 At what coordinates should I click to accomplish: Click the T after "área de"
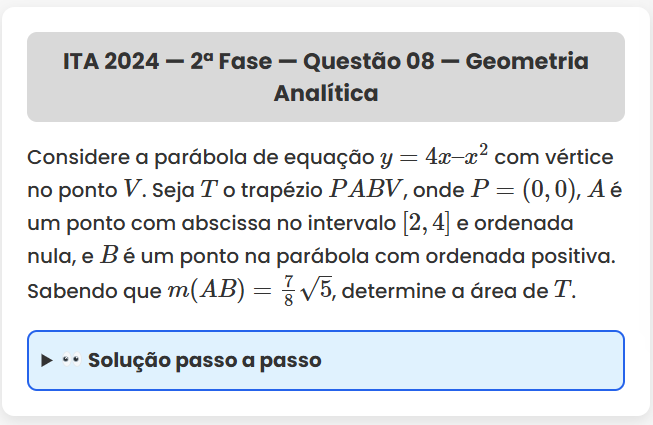click(x=565, y=291)
